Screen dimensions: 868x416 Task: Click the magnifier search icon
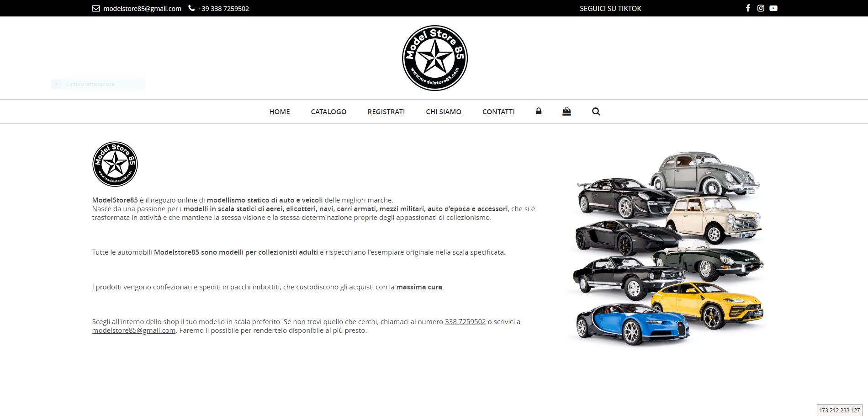click(x=596, y=112)
